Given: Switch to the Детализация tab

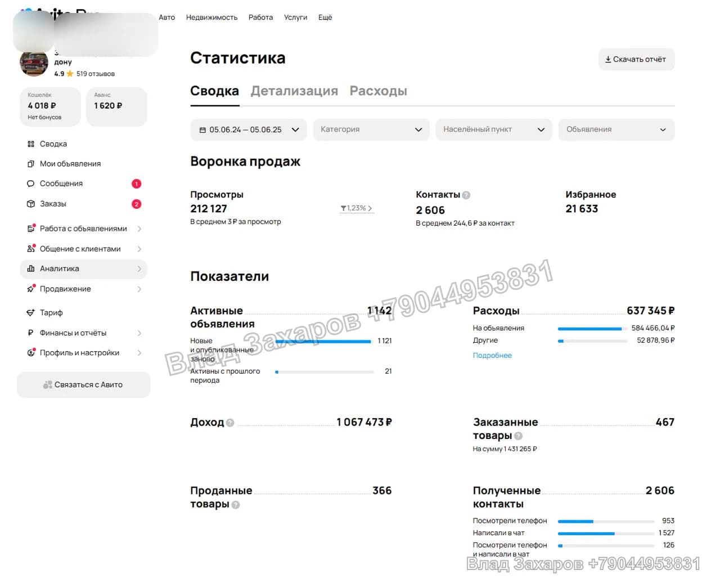Looking at the screenshot, I should 294,91.
